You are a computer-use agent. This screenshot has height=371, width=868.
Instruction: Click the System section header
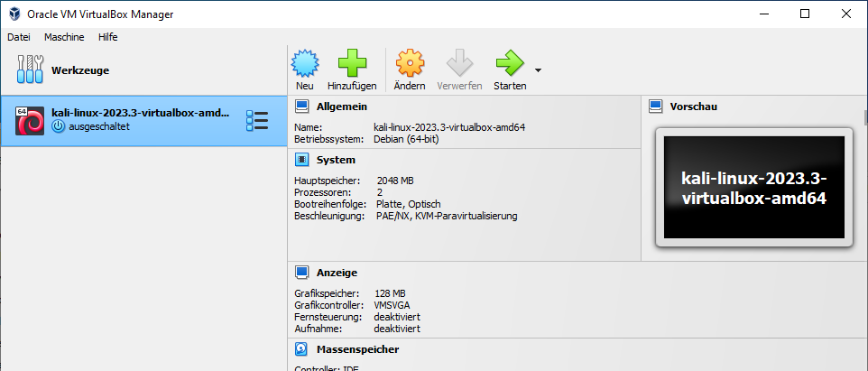336,160
